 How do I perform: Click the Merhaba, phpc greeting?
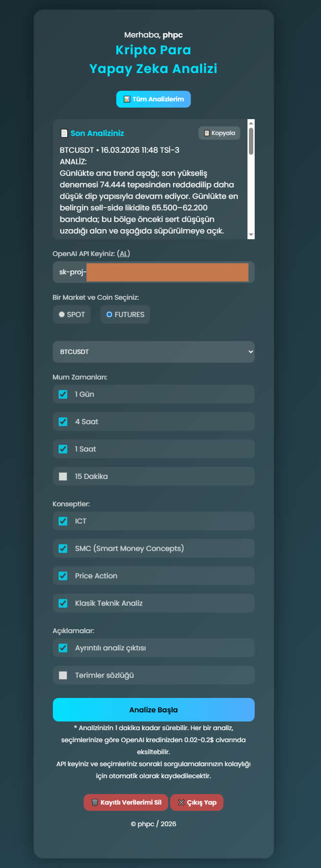point(153,35)
